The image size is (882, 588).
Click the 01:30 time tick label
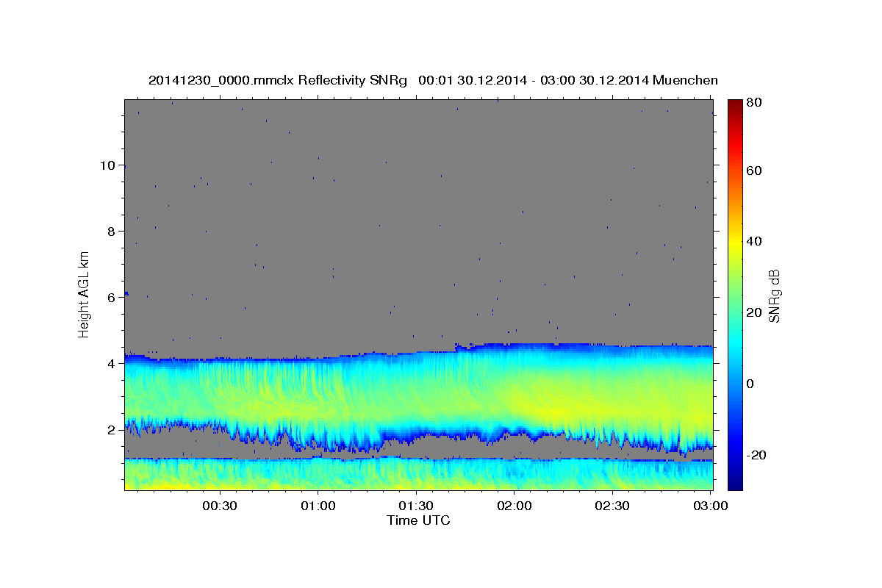416,506
